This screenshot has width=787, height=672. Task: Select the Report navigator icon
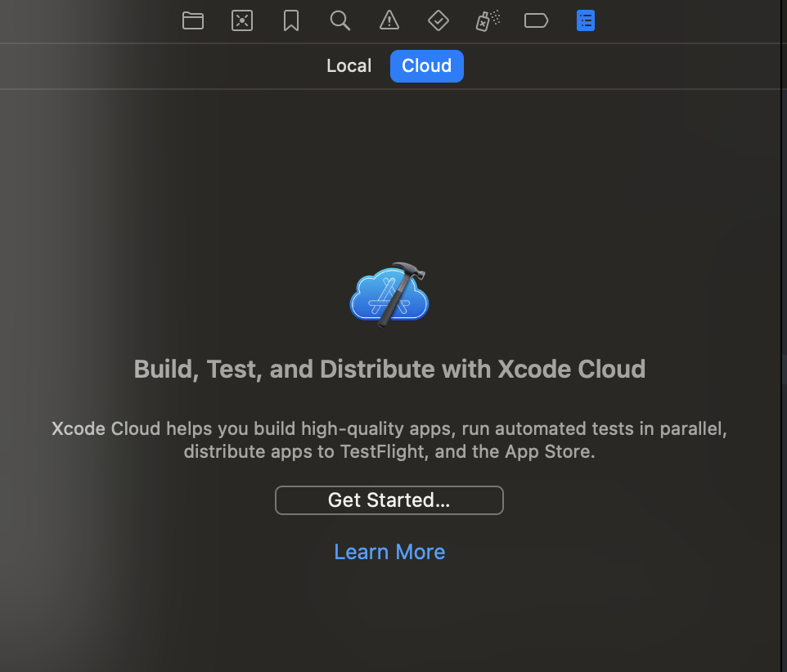click(585, 21)
